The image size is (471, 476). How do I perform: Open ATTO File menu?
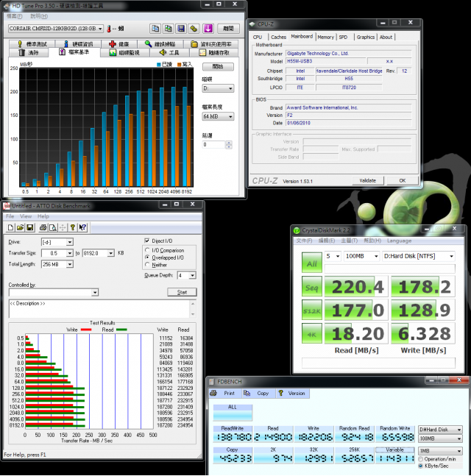(x=10, y=216)
